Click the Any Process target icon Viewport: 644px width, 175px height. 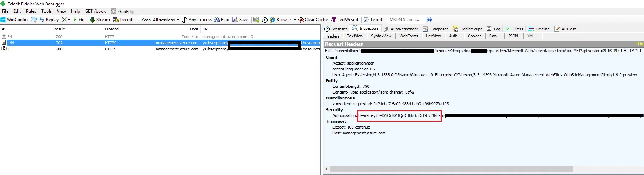[x=184, y=20]
